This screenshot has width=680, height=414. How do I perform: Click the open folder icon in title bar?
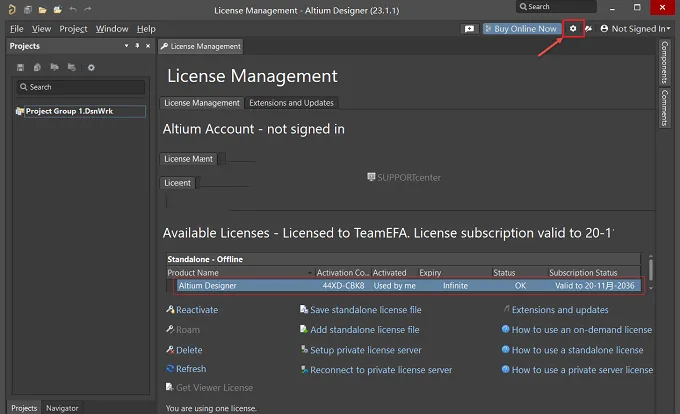pos(42,10)
